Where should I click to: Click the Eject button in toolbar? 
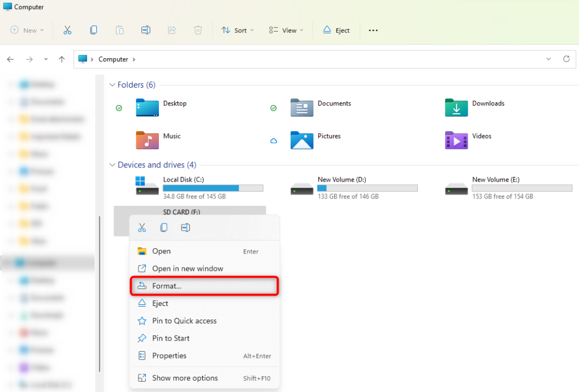click(336, 30)
